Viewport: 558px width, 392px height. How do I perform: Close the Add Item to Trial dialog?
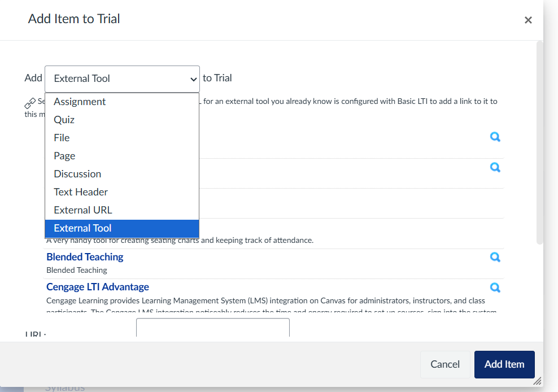coord(528,20)
